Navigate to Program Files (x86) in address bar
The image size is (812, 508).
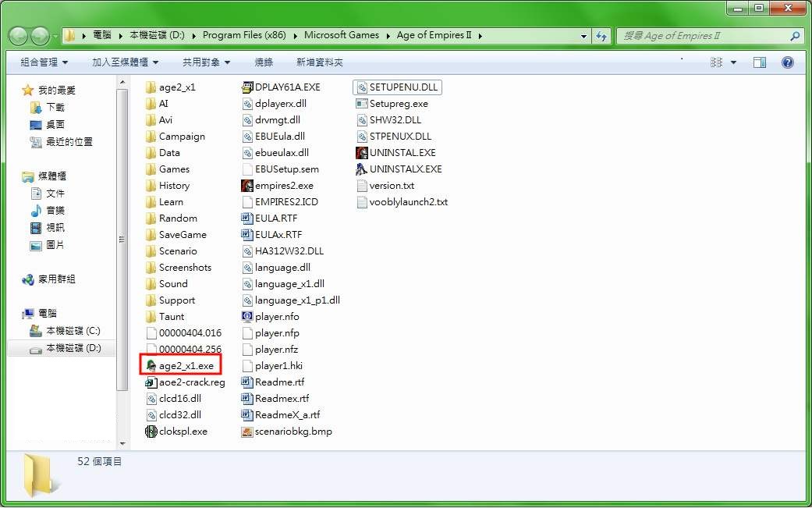click(244, 35)
